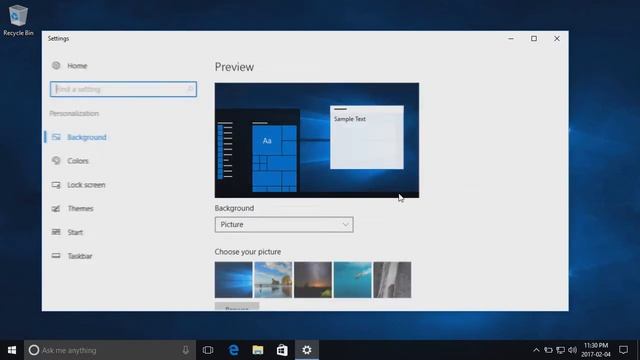Click the Browse button below pictures

(237, 307)
